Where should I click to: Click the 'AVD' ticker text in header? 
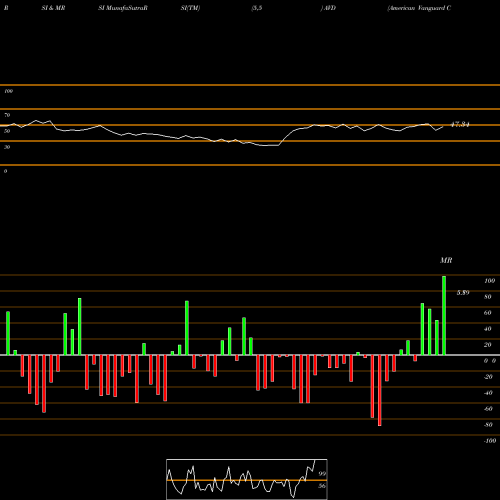[x=329, y=8]
